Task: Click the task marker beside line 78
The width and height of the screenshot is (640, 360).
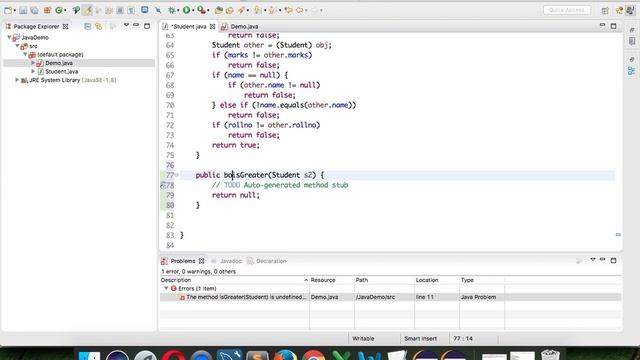Action: tap(163, 185)
